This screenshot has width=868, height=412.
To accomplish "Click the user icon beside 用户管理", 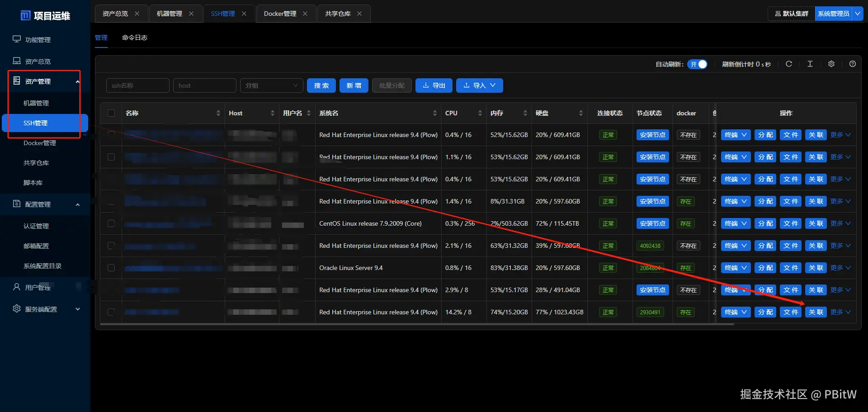I will coord(17,287).
